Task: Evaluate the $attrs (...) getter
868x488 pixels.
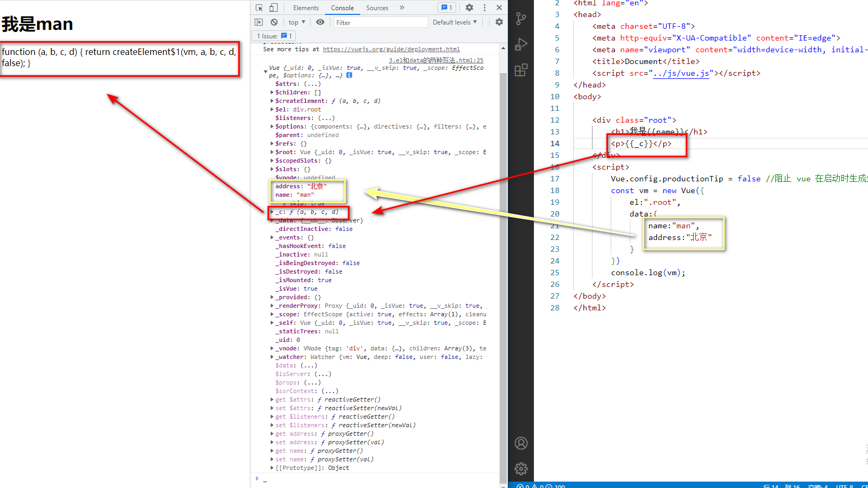Action: tap(312, 84)
